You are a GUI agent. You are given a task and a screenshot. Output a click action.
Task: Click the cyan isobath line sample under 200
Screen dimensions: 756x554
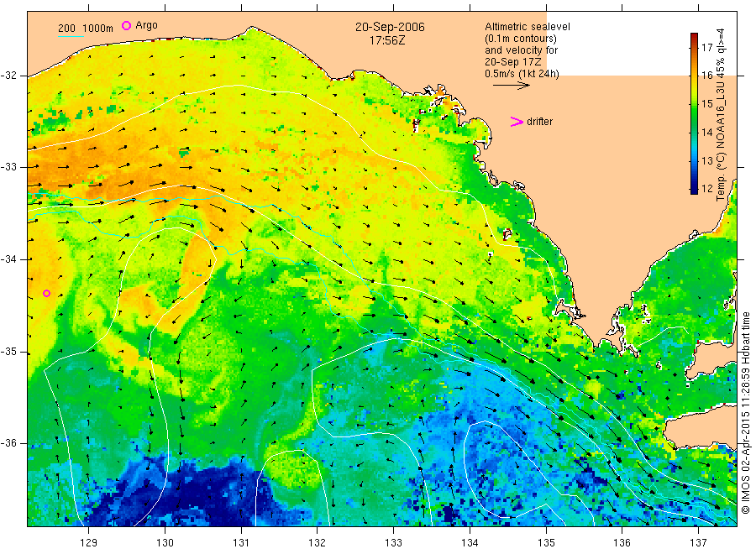(x=71, y=36)
